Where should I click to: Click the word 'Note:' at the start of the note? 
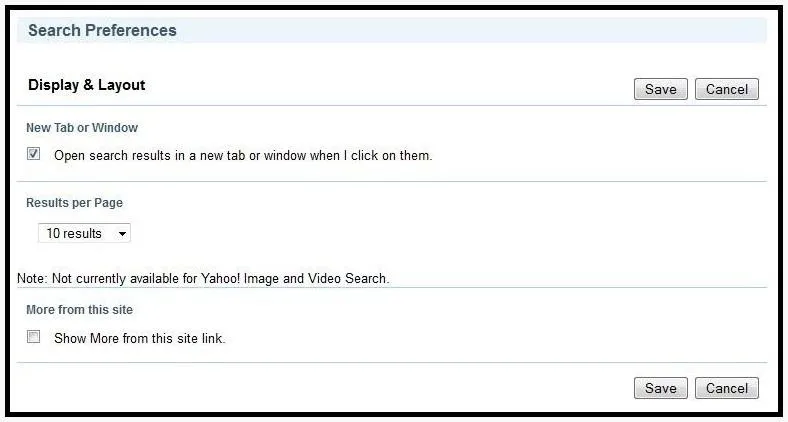coord(33,278)
